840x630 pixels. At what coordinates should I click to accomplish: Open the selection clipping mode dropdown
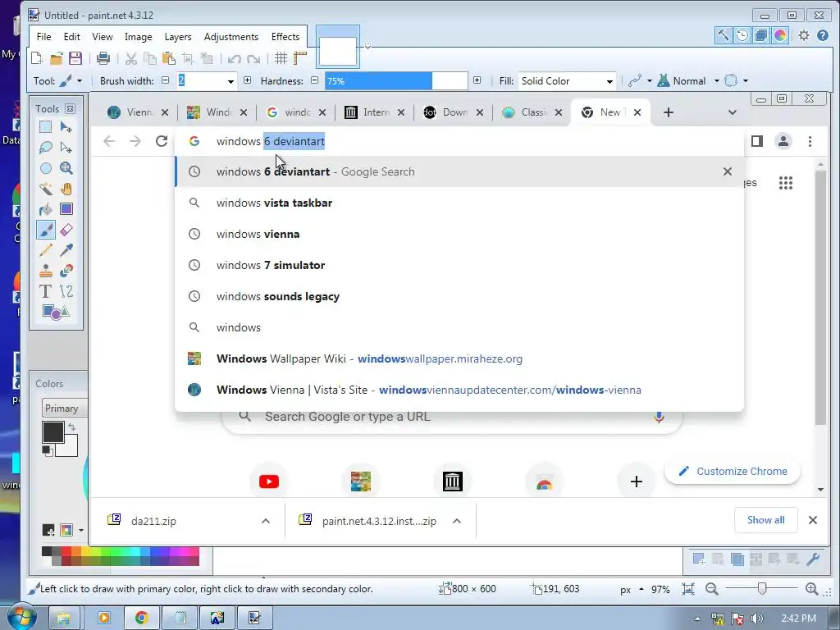pos(736,81)
